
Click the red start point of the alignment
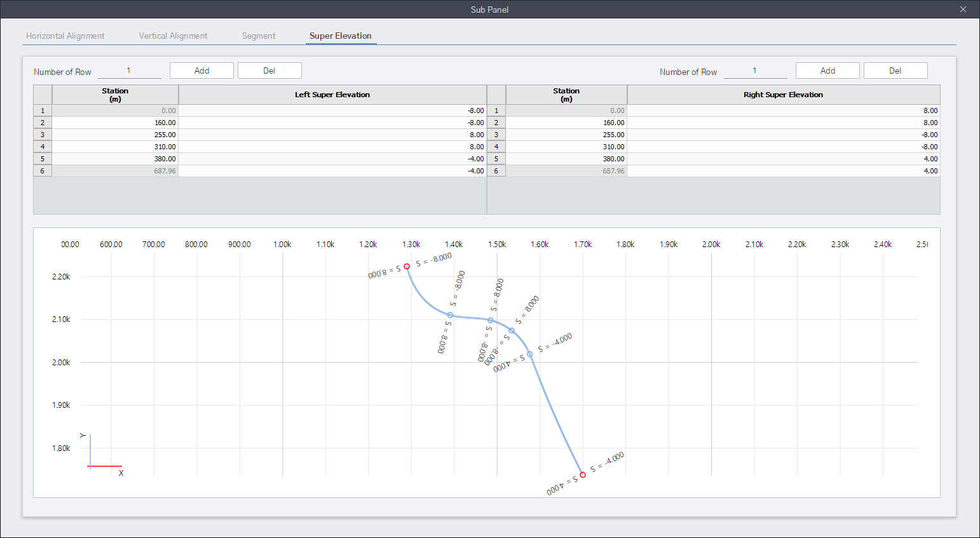(x=407, y=266)
